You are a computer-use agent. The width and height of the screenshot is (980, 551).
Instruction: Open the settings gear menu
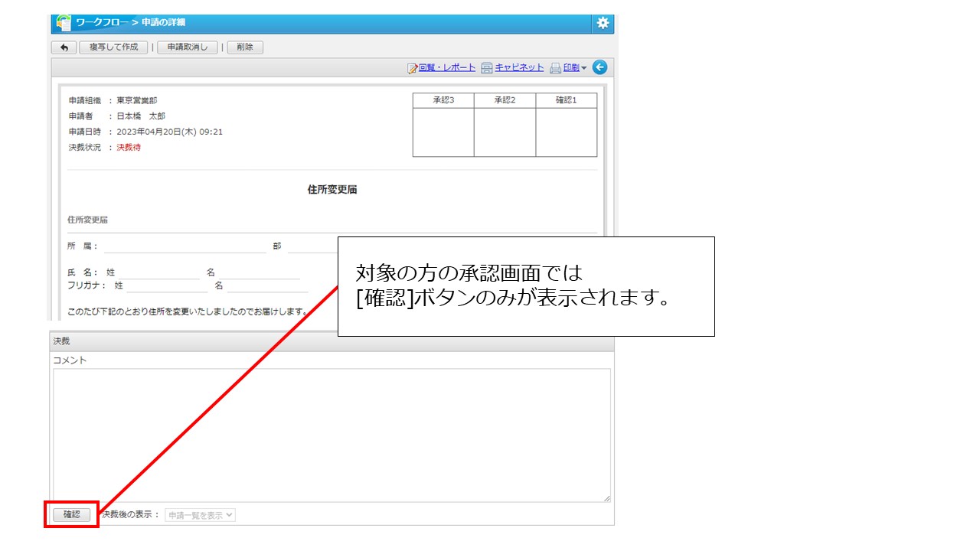603,23
